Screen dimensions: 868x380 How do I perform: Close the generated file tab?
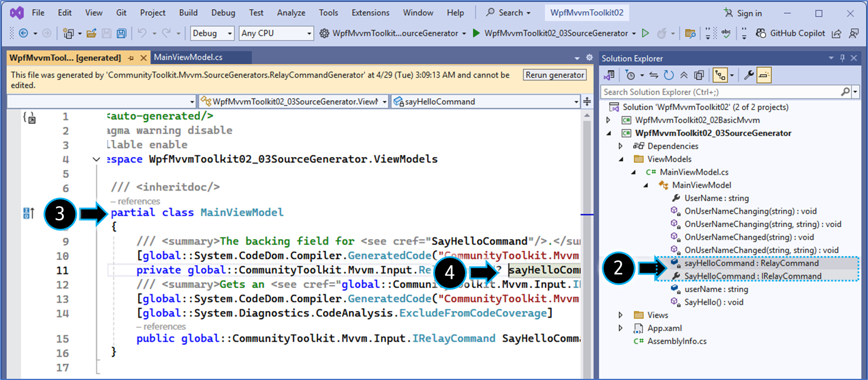click(x=143, y=58)
